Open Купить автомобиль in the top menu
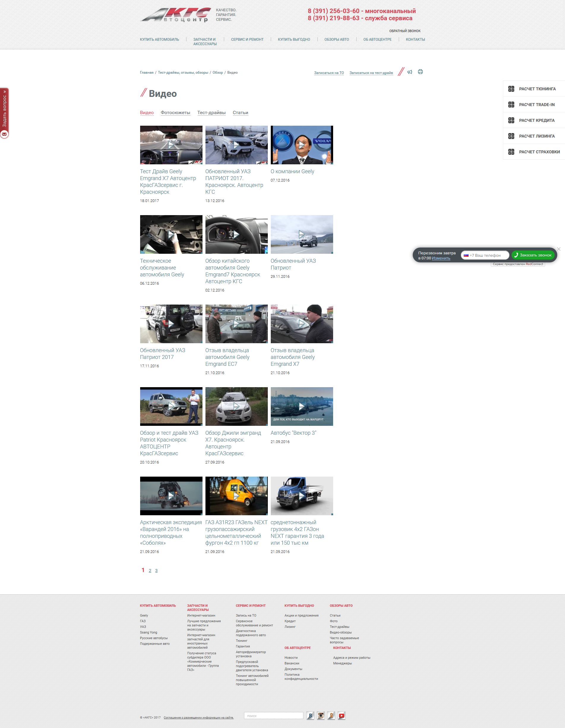The height and width of the screenshot is (728, 565). tap(159, 39)
